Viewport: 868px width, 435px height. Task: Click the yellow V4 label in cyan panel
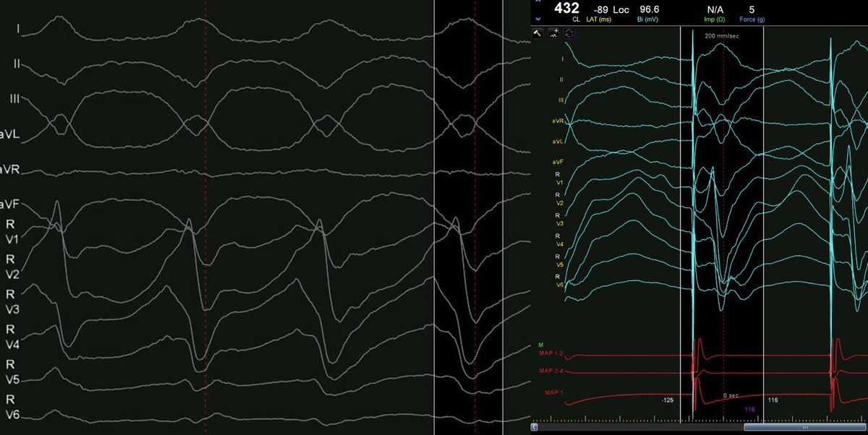tap(559, 244)
